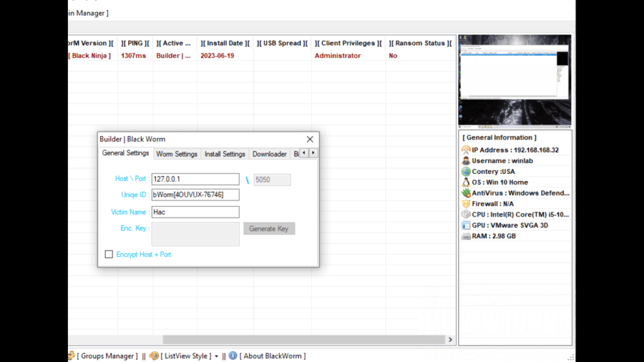
Task: Click the Host field containing 127.0.0.1
Action: point(196,179)
